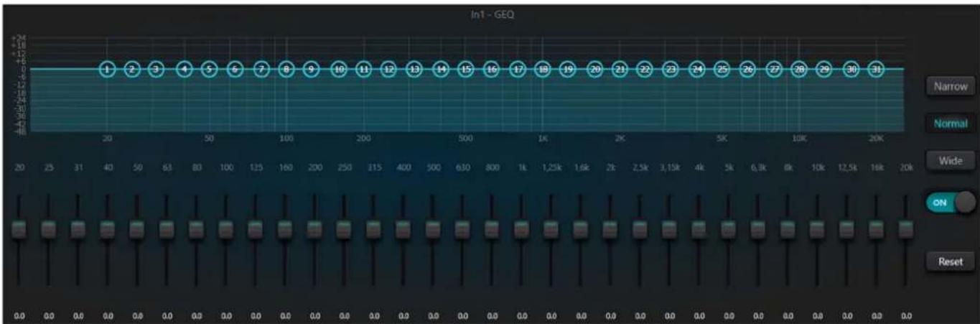Viewport: 980px width, 324px height.
Task: Select EQ curve node 8
Action: [x=286, y=70]
